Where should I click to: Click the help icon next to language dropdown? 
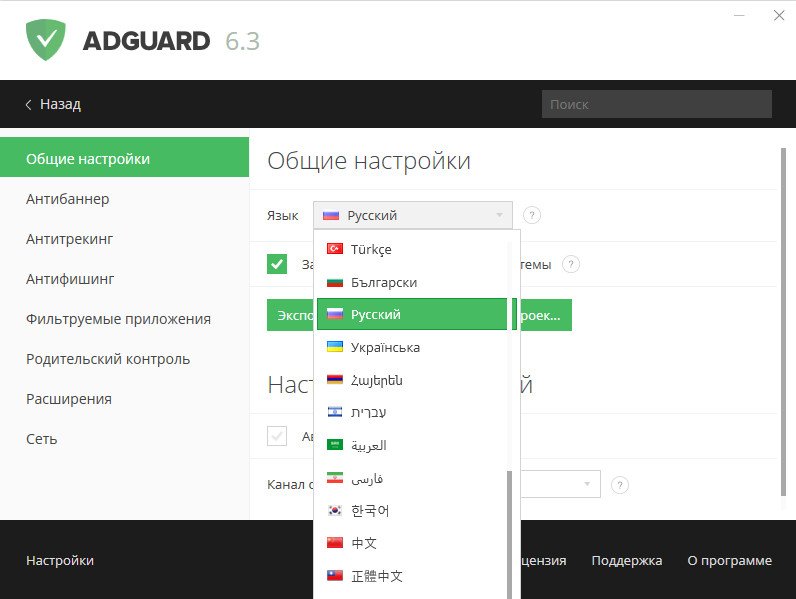(532, 215)
